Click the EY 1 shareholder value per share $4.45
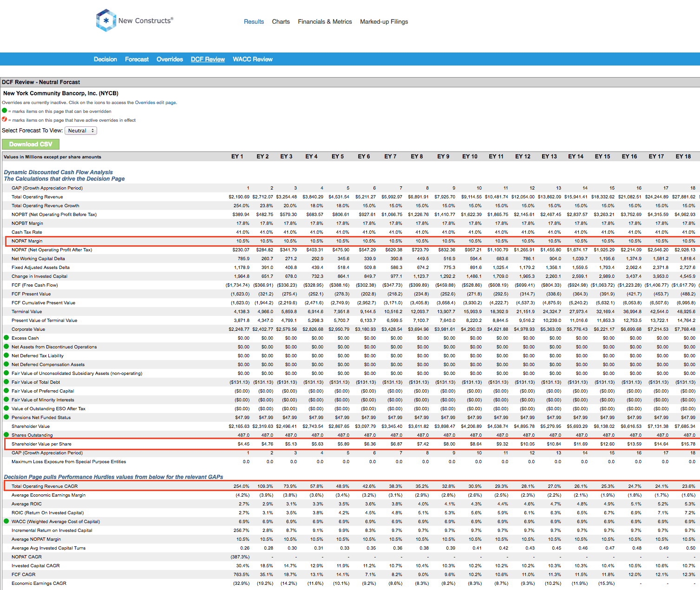Image resolution: width=700 pixels, height=590 pixels. (x=243, y=444)
